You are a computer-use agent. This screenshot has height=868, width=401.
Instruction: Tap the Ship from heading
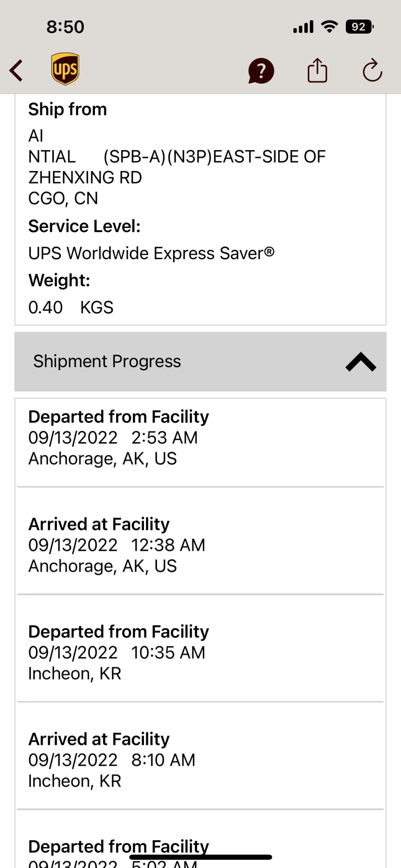pyautogui.click(x=68, y=109)
